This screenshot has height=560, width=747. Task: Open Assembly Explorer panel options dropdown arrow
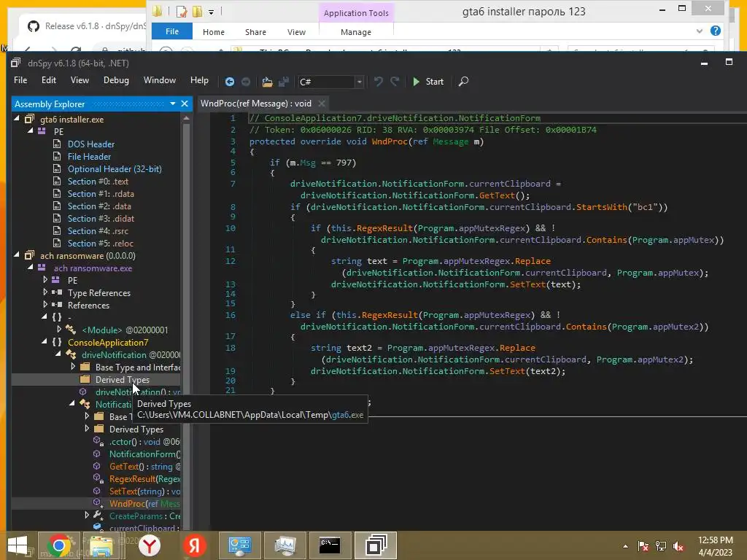(x=172, y=104)
